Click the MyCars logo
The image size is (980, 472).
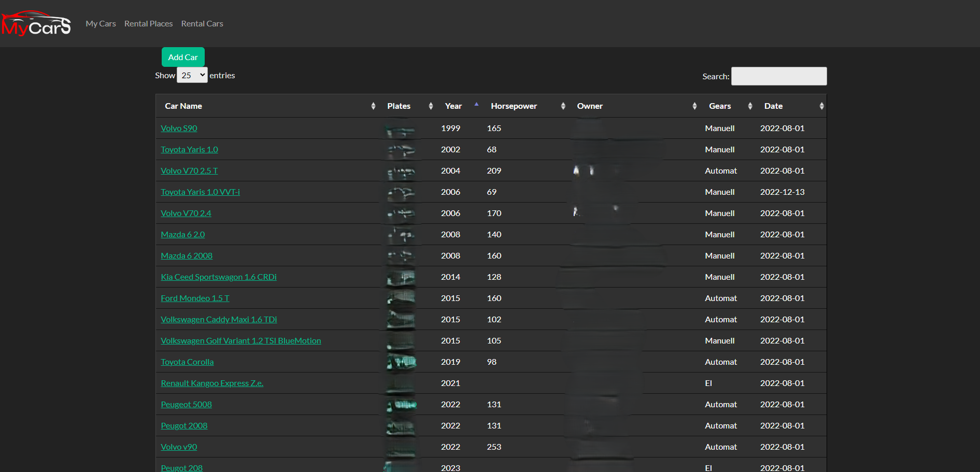click(x=36, y=23)
